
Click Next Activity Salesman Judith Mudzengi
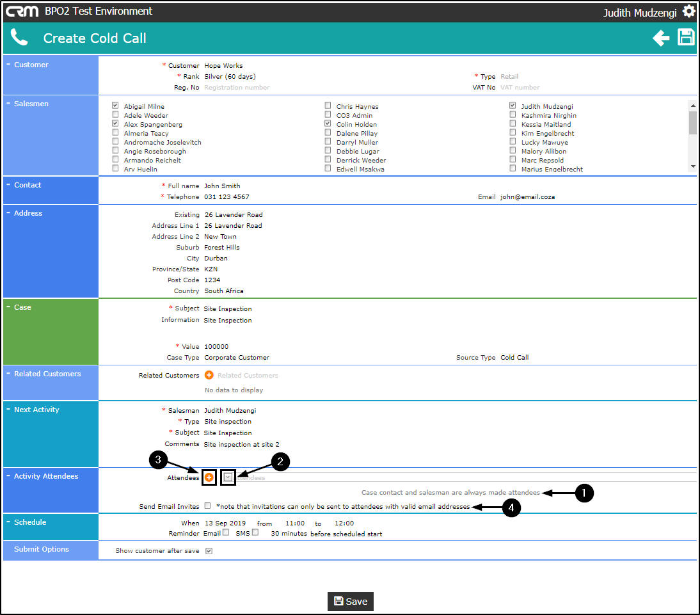230,410
